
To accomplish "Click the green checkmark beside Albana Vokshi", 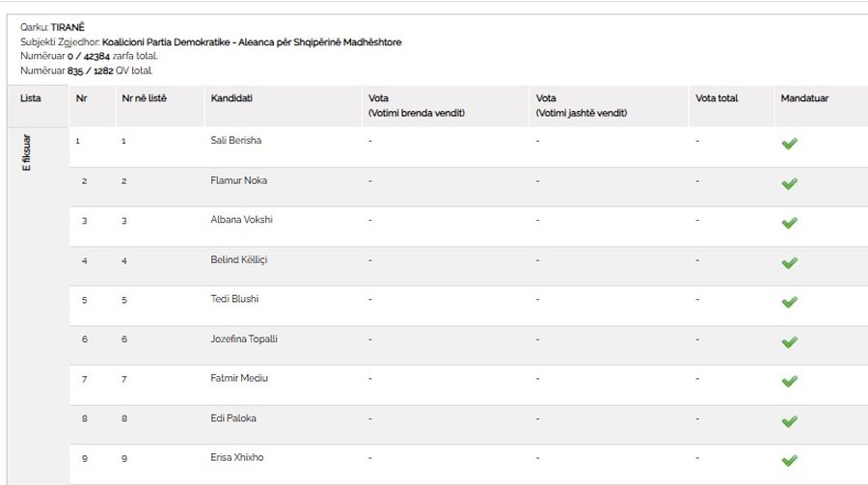I will tap(789, 223).
